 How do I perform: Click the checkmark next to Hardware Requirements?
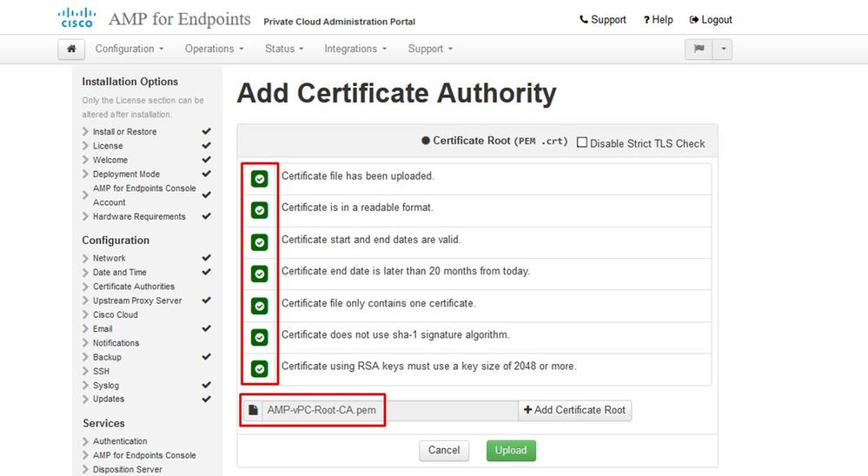click(207, 216)
